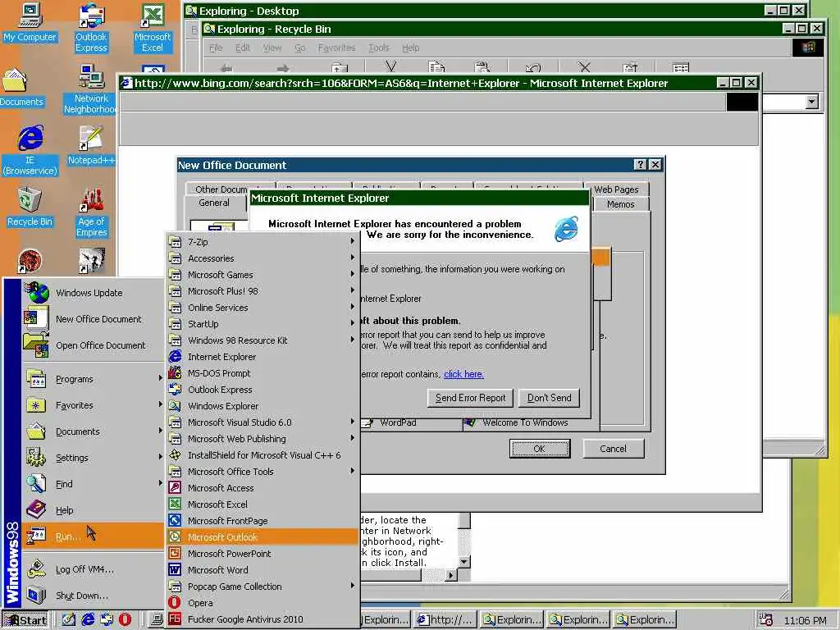The height and width of the screenshot is (630, 840).
Task: Launch IE (Browservice) desktop icon
Action: [30, 151]
